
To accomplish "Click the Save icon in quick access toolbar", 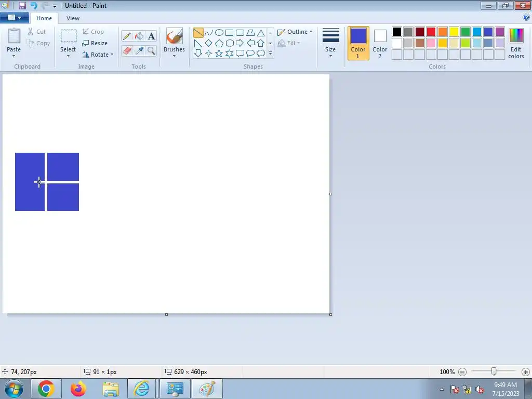I will pyautogui.click(x=22, y=5).
